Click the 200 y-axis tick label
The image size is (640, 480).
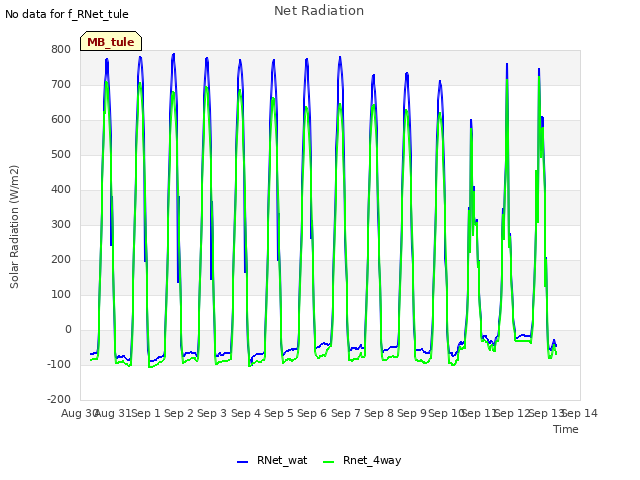tap(61, 260)
